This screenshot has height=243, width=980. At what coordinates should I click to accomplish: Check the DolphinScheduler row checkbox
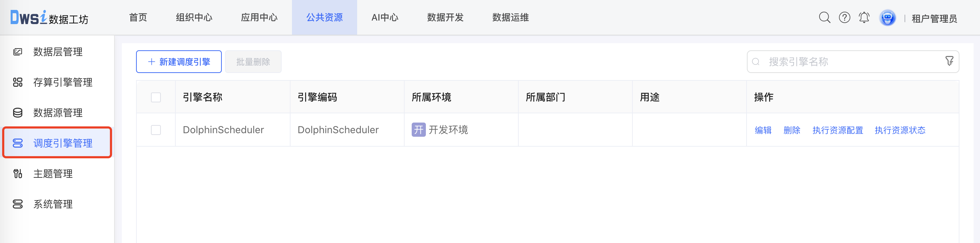tap(156, 130)
